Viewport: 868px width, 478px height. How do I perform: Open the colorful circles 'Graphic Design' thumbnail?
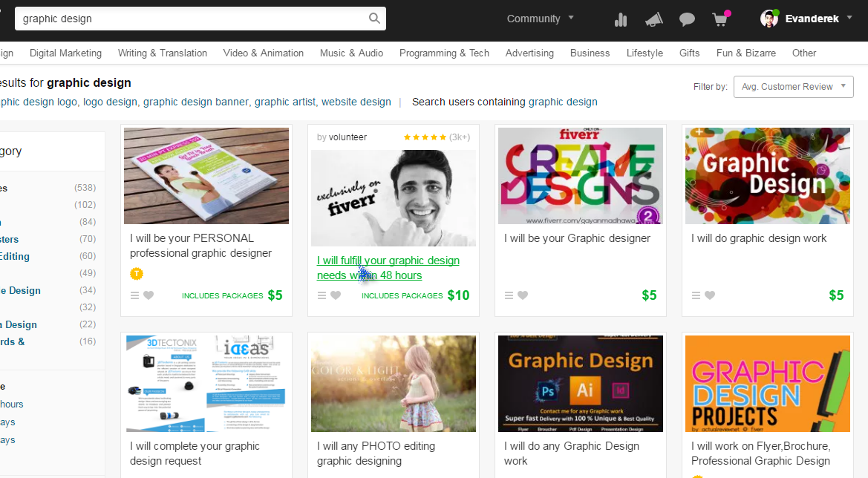click(768, 176)
